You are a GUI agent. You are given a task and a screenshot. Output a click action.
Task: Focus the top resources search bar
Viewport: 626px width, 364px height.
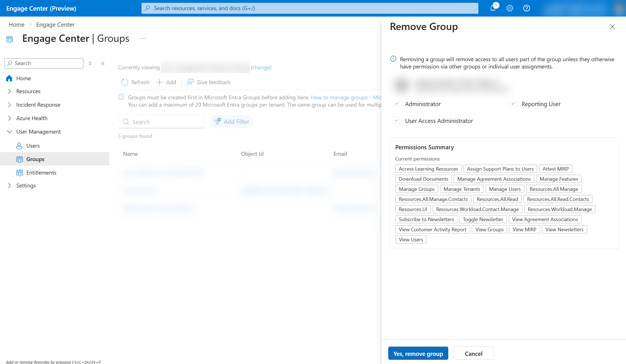coord(310,8)
